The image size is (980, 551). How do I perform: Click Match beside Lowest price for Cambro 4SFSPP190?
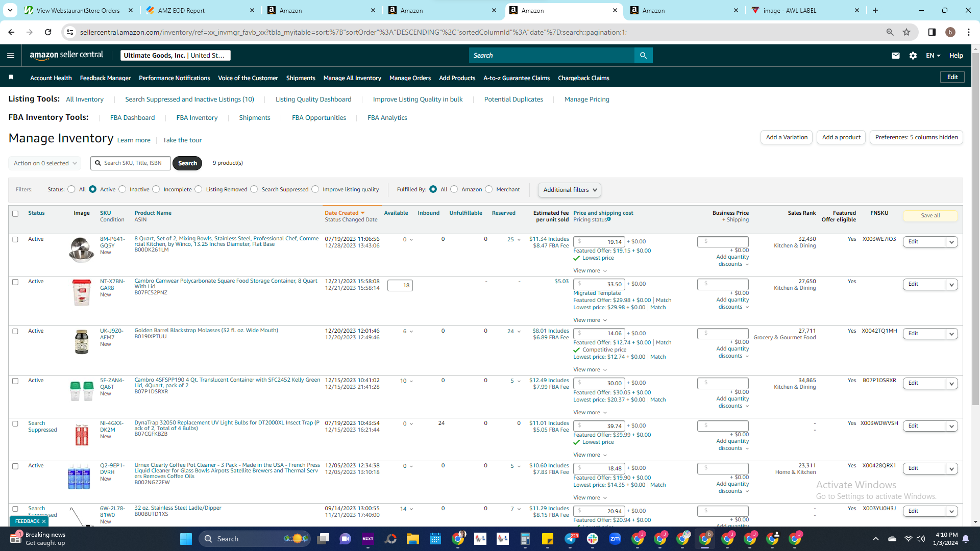coord(658,399)
